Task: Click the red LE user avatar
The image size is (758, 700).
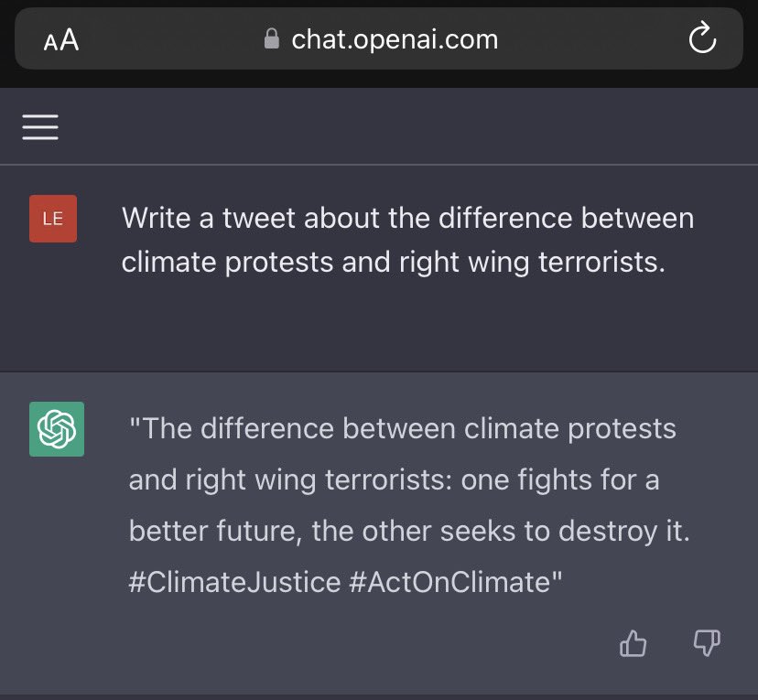Action: pyautogui.click(x=53, y=219)
